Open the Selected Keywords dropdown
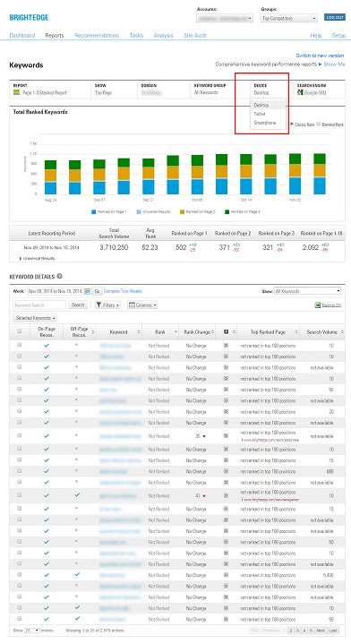Screen dimensions: 351x644 pyautogui.click(x=35, y=318)
